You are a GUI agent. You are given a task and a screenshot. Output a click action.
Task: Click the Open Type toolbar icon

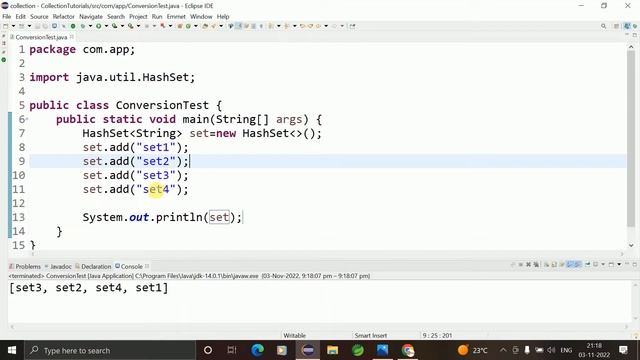(x=205, y=26)
